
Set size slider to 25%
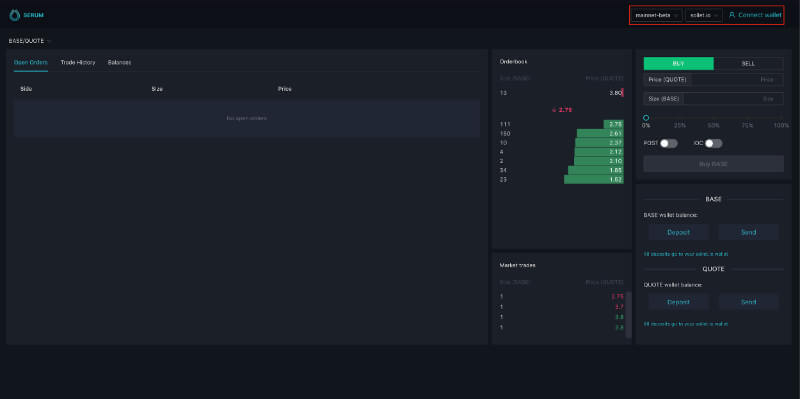(680, 126)
